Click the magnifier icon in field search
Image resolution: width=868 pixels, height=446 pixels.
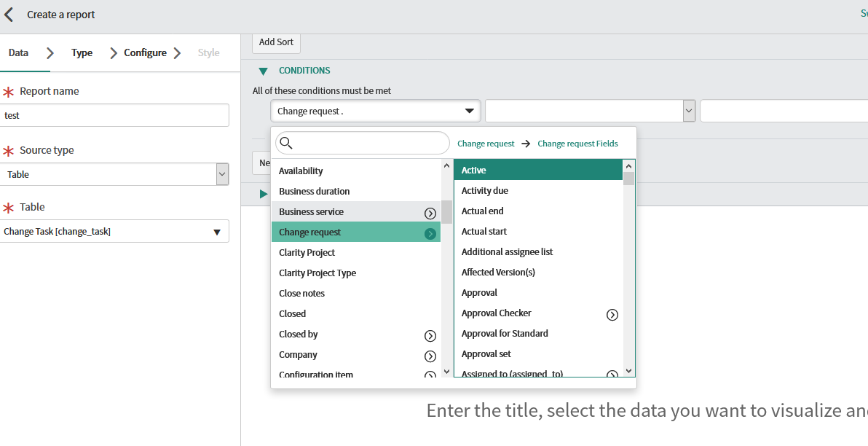click(286, 143)
